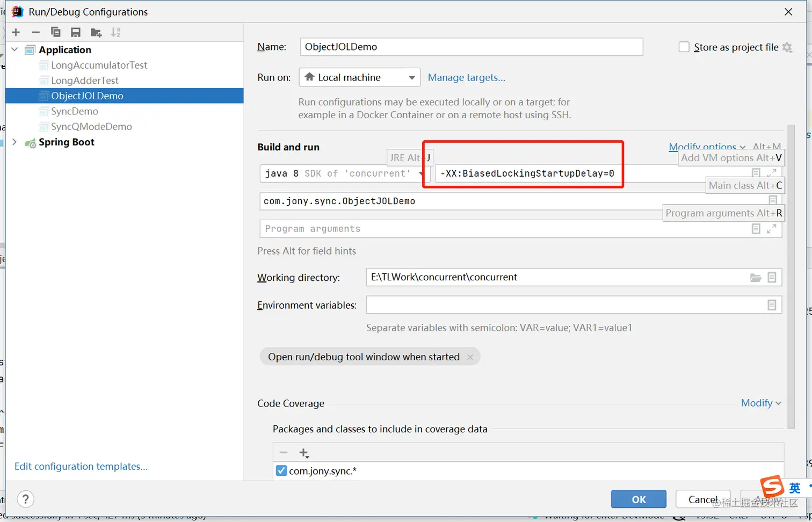Toggle Store as project file checkbox
Viewport: 812px width, 522px height.
684,47
